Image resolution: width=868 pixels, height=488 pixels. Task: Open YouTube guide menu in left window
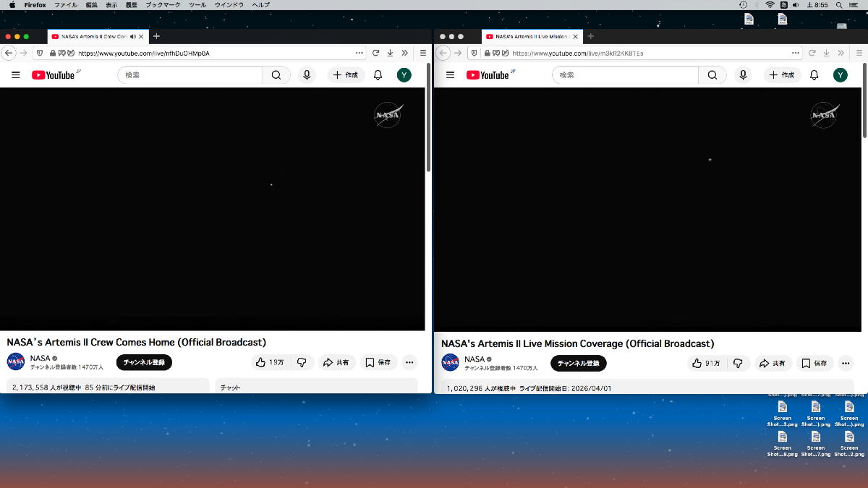16,75
